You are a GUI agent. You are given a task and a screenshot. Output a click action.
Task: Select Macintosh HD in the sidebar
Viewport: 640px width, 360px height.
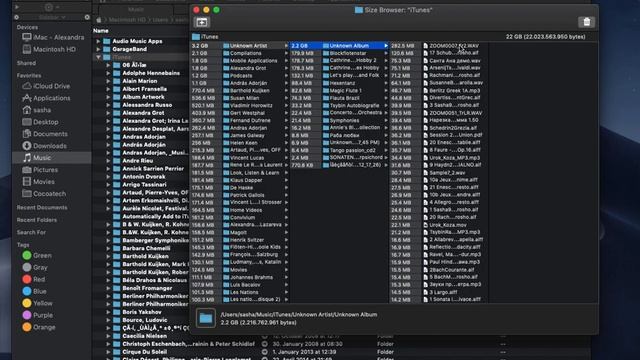49,49
